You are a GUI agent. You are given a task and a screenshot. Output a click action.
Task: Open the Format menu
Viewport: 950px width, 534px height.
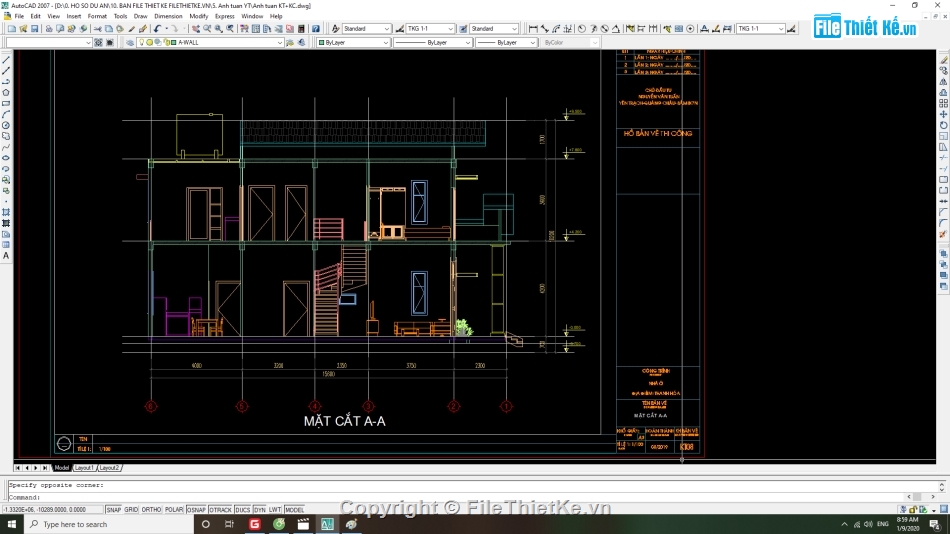point(97,16)
